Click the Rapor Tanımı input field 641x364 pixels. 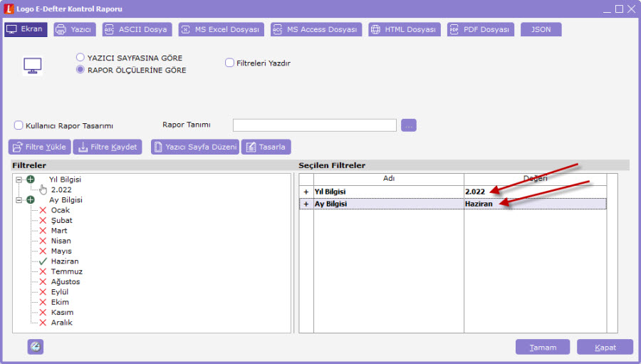(x=314, y=125)
